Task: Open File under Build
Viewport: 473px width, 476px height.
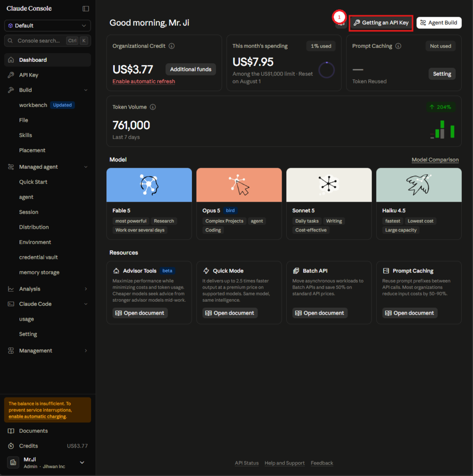Action: (24, 120)
